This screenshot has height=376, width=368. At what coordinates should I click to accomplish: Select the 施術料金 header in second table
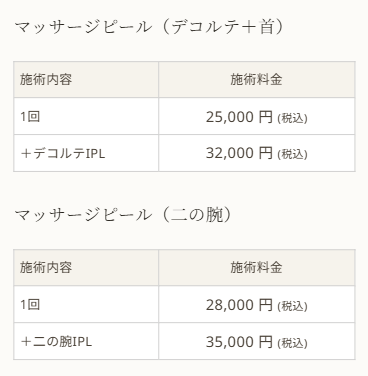click(257, 268)
